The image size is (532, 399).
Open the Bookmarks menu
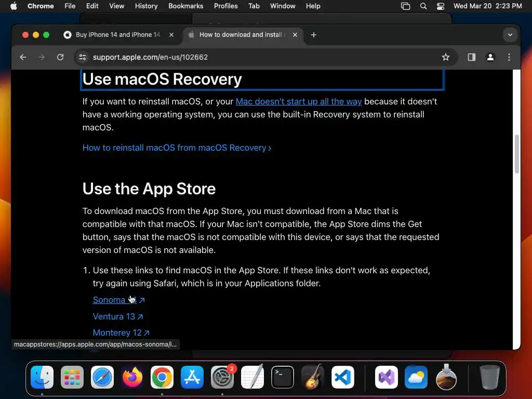point(185,6)
